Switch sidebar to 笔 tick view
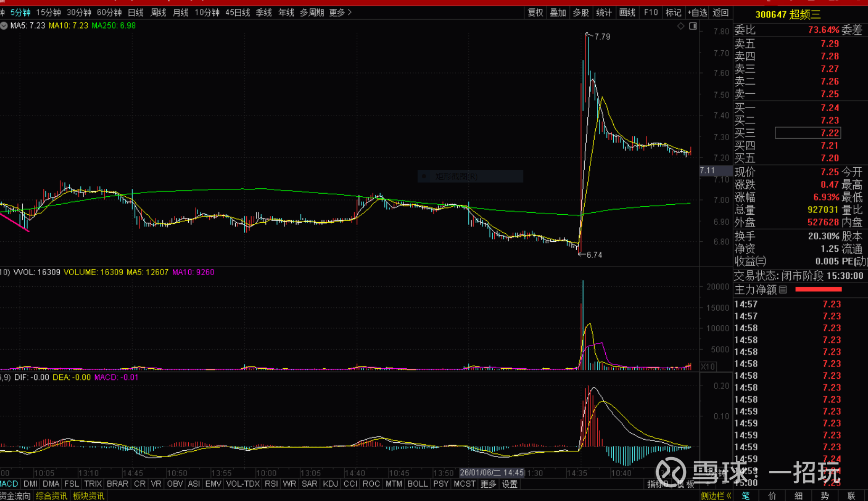 pos(745,496)
